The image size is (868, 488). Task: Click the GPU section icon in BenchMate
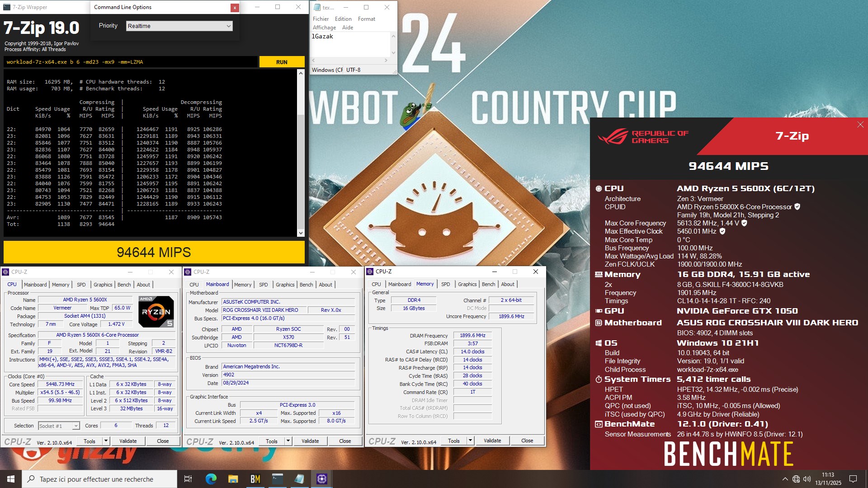(599, 311)
